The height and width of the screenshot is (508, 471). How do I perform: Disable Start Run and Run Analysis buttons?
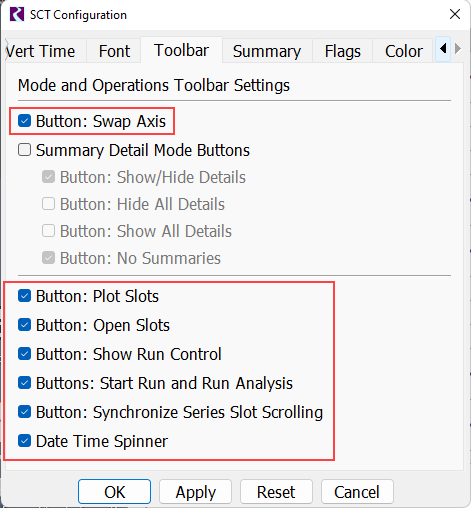pos(25,383)
